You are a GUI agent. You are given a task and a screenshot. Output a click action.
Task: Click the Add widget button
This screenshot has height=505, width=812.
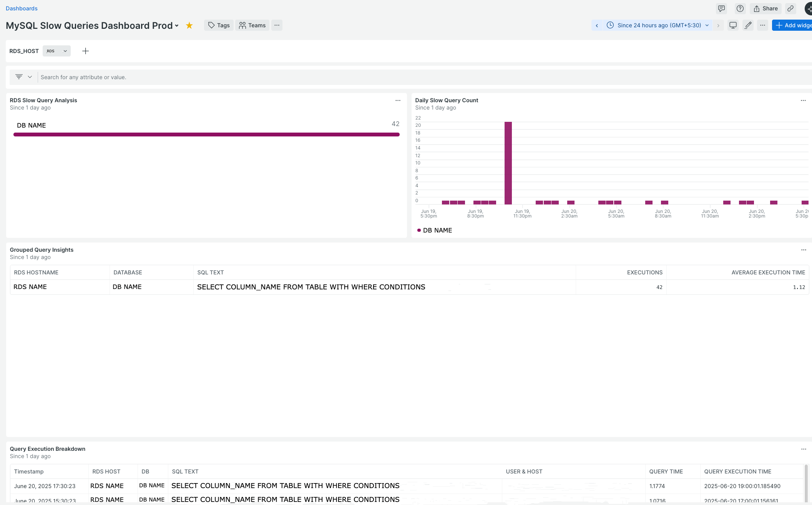[x=792, y=25]
